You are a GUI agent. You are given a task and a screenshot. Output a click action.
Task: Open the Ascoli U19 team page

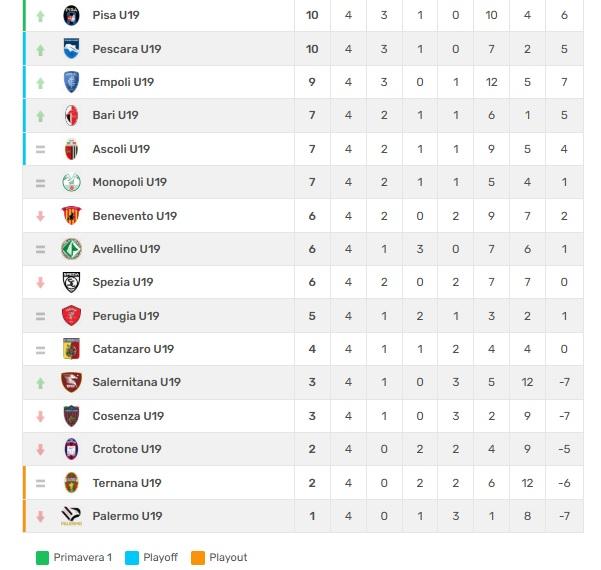coord(121,149)
